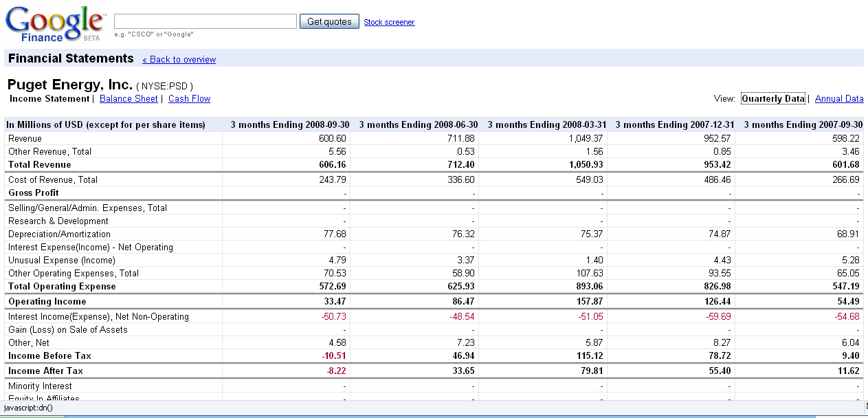Click the Income After Tax row label

click(45, 371)
